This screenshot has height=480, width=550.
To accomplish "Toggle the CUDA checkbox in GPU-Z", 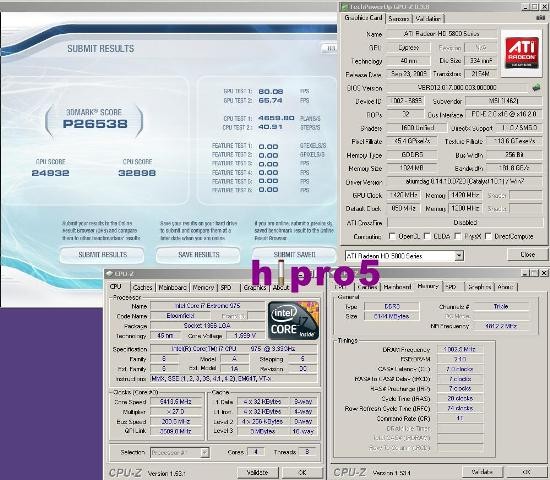I will [427, 236].
